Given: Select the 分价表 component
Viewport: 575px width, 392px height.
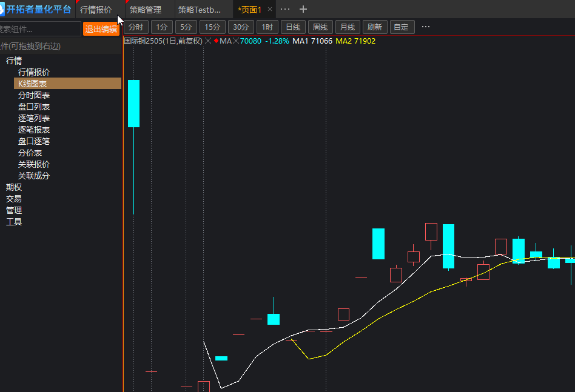Looking at the screenshot, I should 30,153.
